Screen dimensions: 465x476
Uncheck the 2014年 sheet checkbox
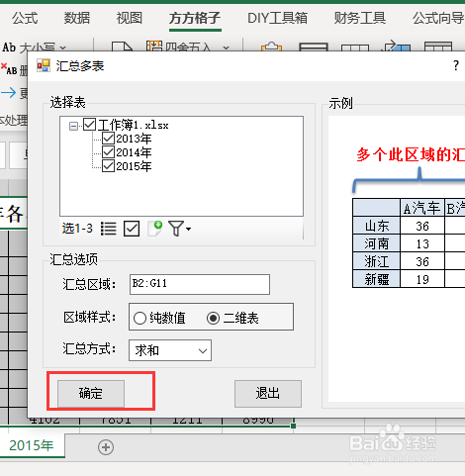coord(108,152)
